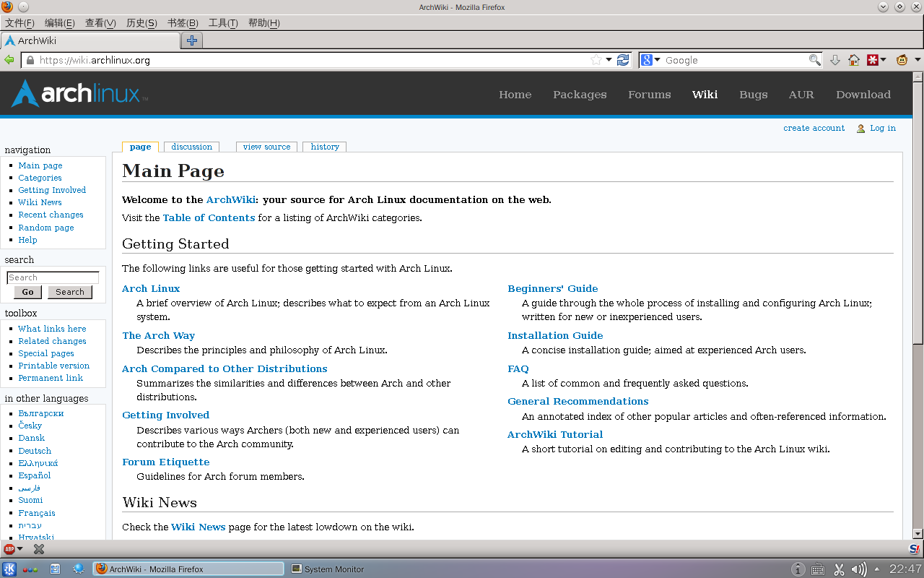This screenshot has height=578, width=924.
Task: Open the Beginners' Guide link
Action: click(x=553, y=288)
